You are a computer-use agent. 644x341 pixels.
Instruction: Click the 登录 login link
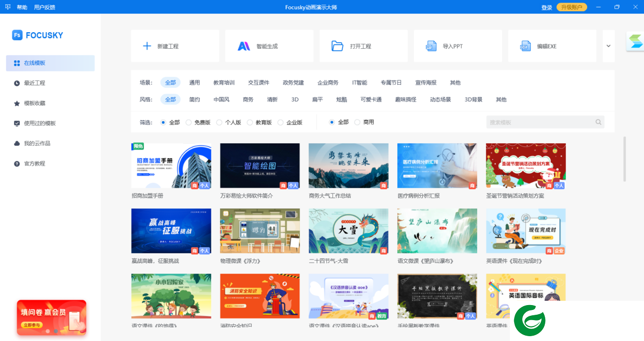[x=547, y=8]
